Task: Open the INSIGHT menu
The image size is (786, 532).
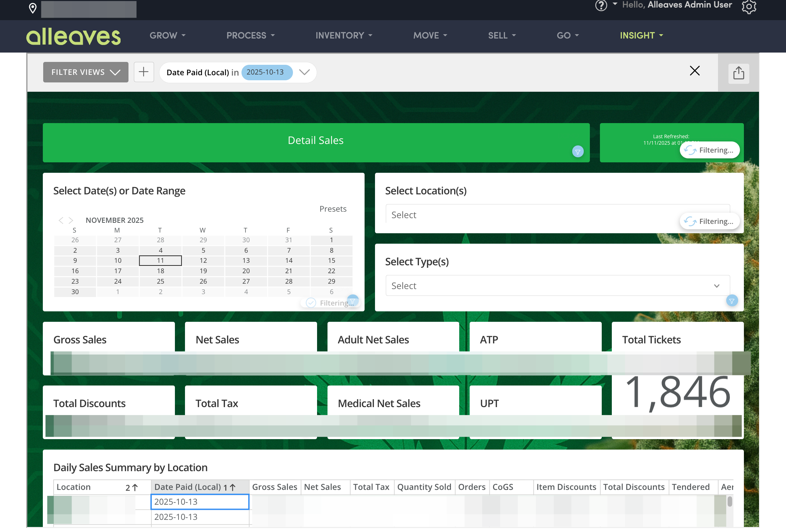Action: pyautogui.click(x=641, y=35)
